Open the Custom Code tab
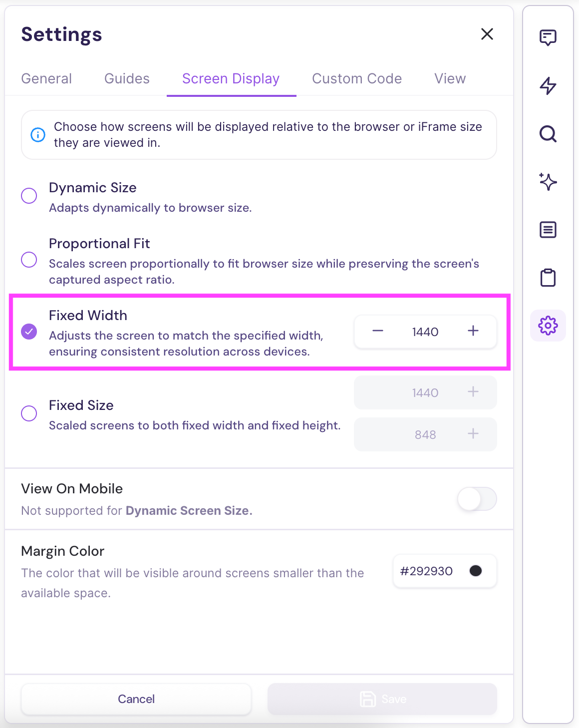Screen dimensions: 579x728 356,78
